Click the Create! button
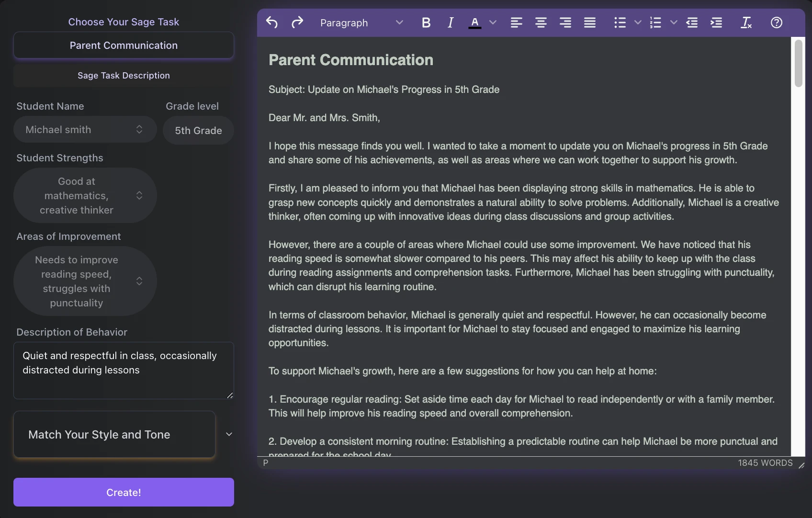 pos(124,492)
